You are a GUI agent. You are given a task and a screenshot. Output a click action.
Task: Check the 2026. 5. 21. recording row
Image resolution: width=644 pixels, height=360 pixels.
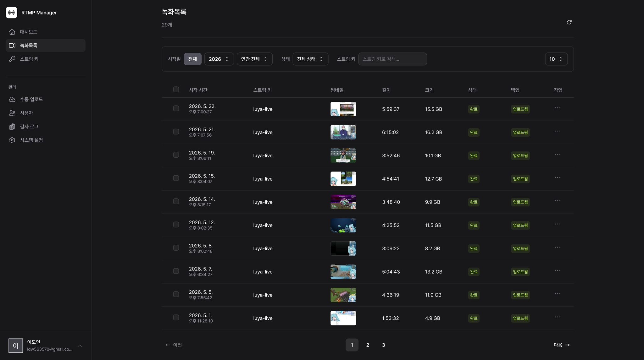(176, 132)
